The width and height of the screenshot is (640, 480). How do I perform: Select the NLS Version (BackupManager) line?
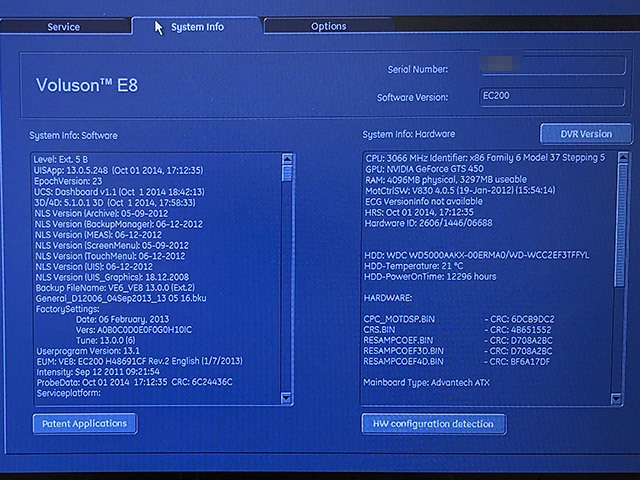pyautogui.click(x=118, y=224)
